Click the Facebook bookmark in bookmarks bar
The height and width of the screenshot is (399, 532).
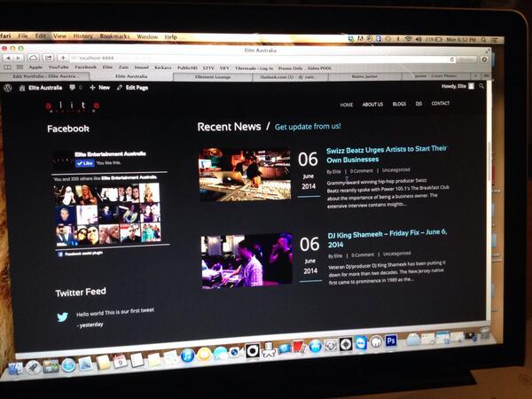click(x=85, y=67)
